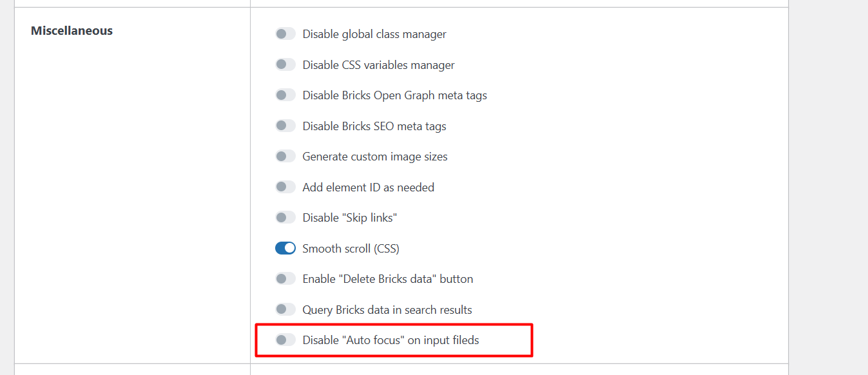Toggle the Disable "Skip links" switch

pos(285,218)
